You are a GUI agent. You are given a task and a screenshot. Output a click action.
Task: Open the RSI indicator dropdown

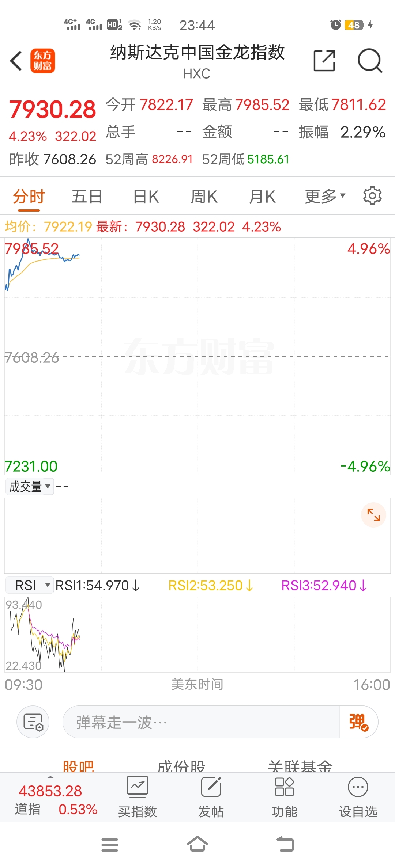[x=30, y=585]
